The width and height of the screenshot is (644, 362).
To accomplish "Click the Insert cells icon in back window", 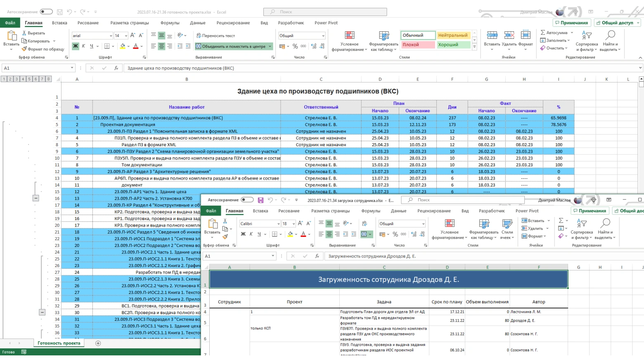I will click(x=492, y=35).
